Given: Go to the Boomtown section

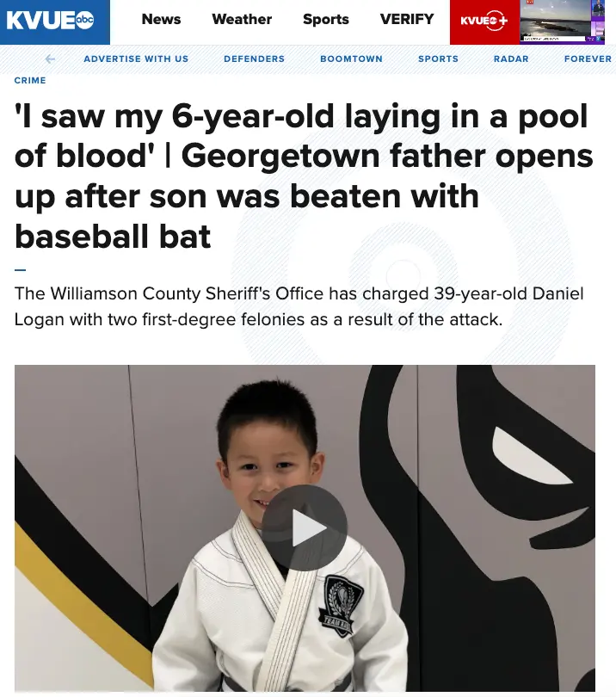Looking at the screenshot, I should [x=351, y=59].
